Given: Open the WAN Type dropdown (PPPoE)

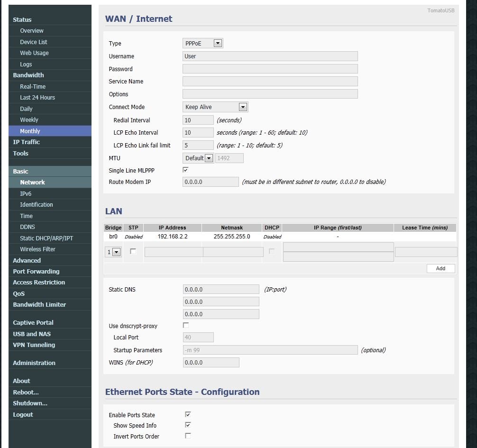Looking at the screenshot, I should (x=202, y=43).
